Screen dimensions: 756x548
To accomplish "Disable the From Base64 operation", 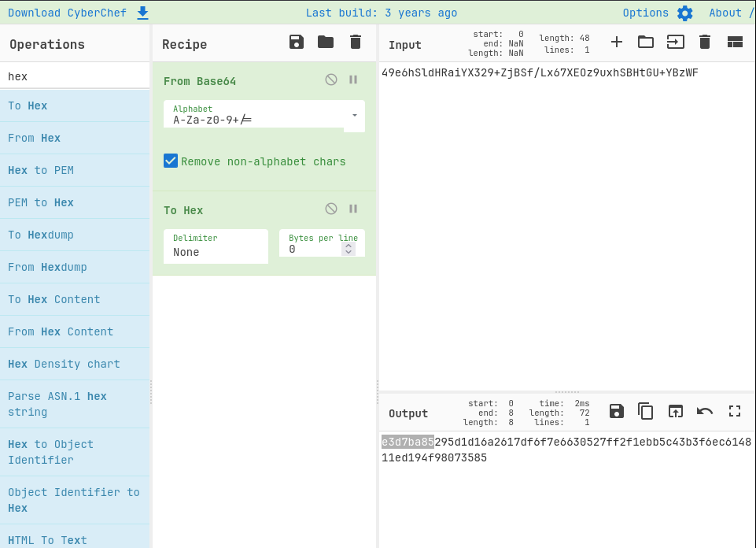I will coord(331,80).
